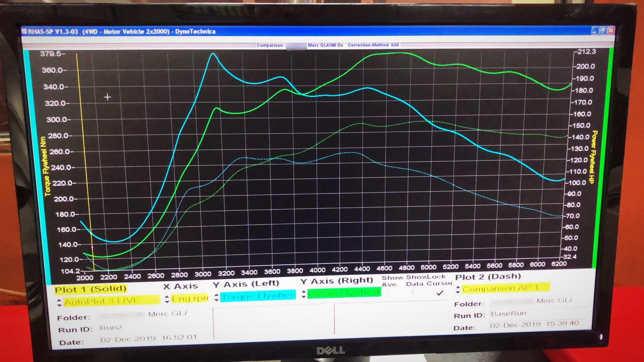Screen dimensions: 644x362
Task: Click the Y Axis (Right) stepper arrows
Action: pos(303,294)
